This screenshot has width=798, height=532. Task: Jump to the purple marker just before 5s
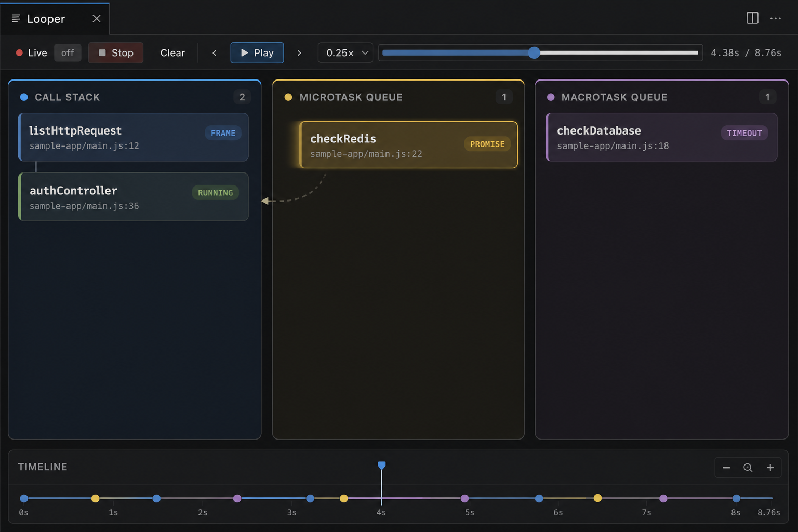point(464,498)
